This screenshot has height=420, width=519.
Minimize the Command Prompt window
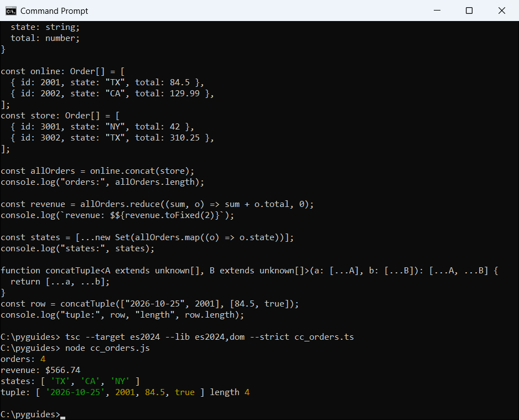(437, 11)
